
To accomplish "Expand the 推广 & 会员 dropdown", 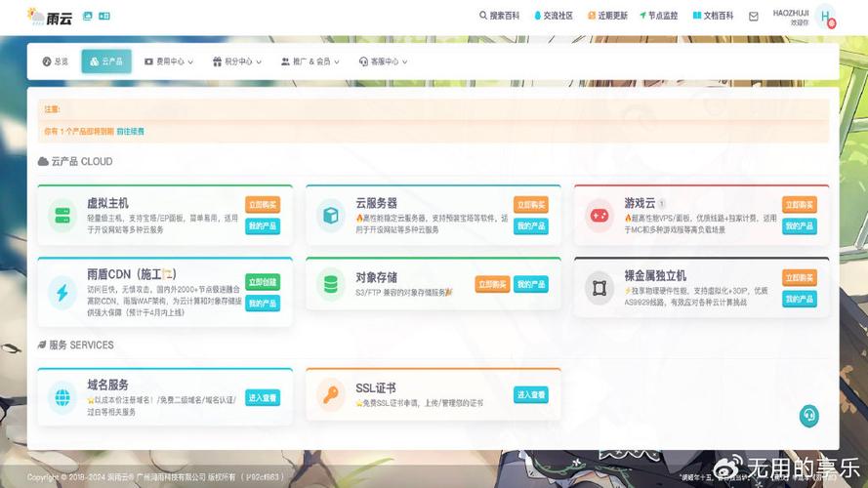I will [x=310, y=61].
